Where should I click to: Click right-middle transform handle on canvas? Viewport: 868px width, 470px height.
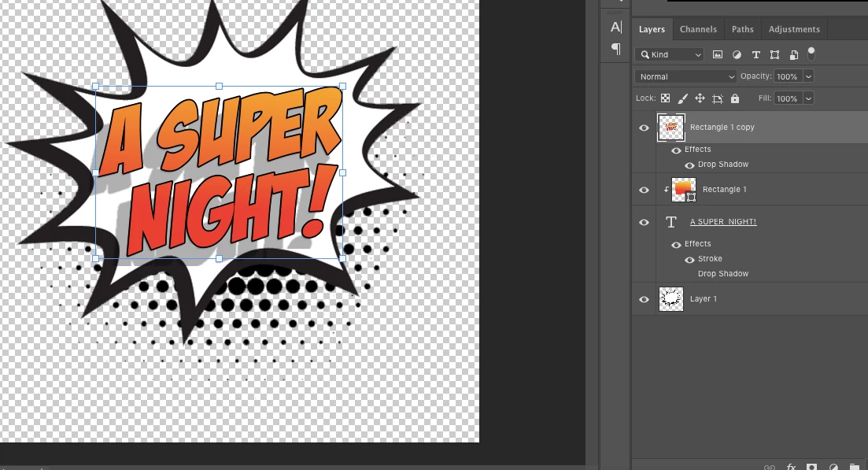[342, 172]
